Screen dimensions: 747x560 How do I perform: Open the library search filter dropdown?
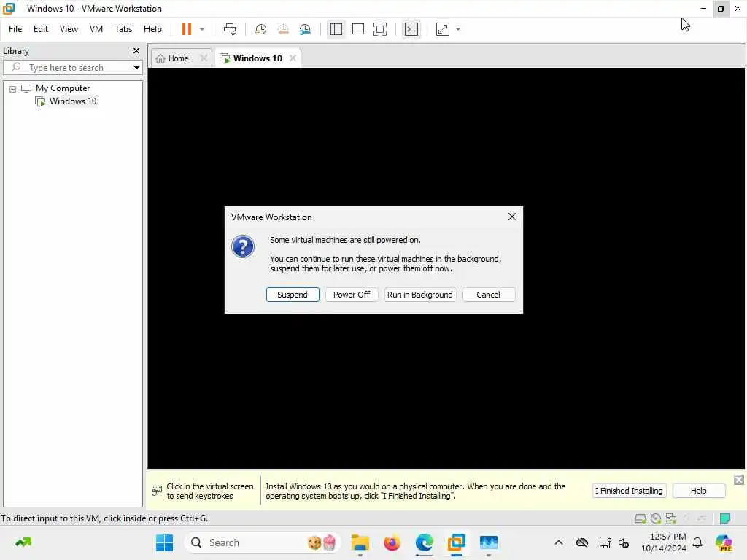click(136, 68)
